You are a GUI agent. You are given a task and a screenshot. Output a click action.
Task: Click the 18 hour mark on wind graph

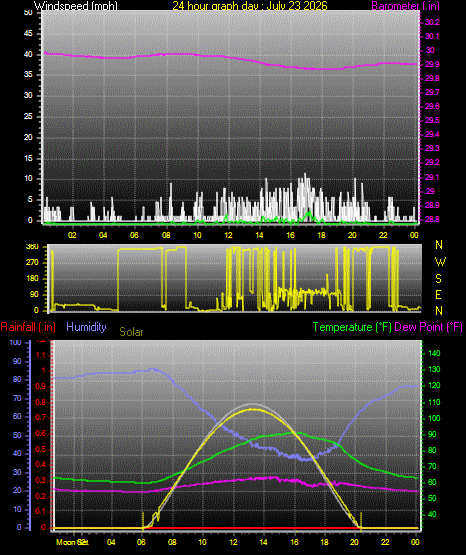321,235
